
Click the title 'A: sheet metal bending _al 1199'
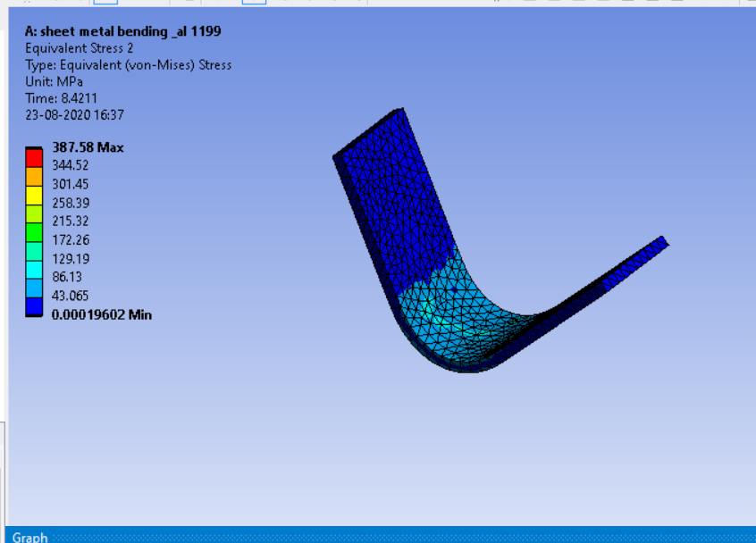[123, 31]
